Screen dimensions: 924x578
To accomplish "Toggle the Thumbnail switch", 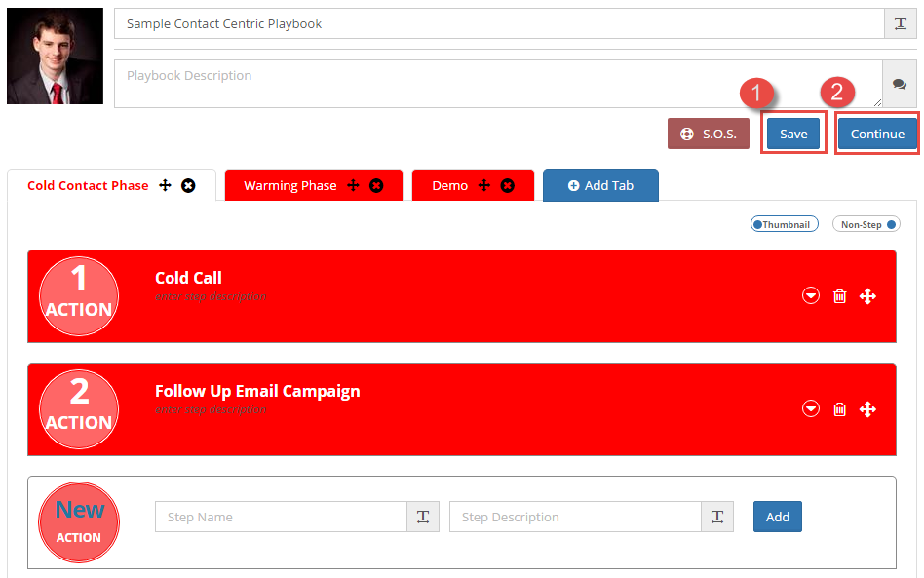I will [785, 224].
